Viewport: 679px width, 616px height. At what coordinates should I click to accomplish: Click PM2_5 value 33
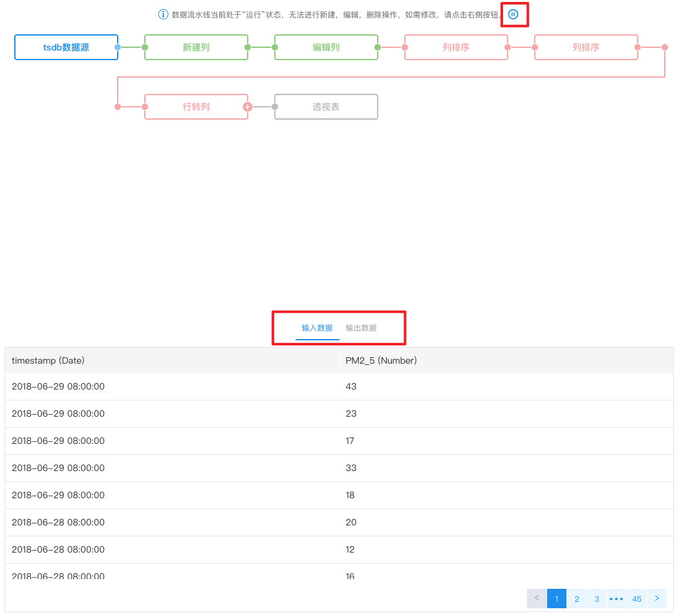tap(350, 468)
